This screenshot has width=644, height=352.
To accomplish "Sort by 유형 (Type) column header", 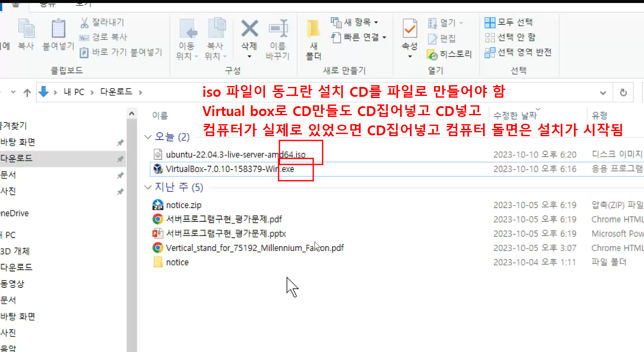I will 599,116.
